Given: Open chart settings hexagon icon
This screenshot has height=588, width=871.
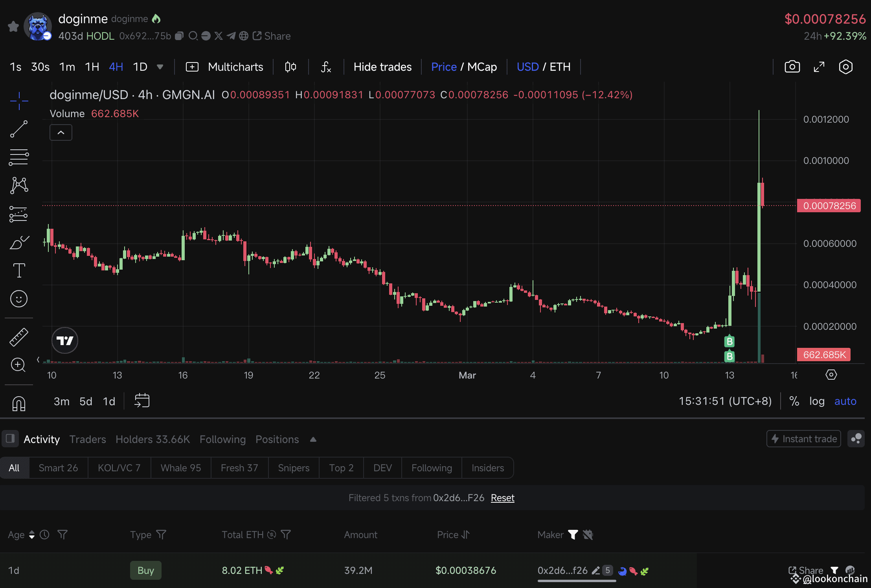Looking at the screenshot, I should (x=845, y=67).
